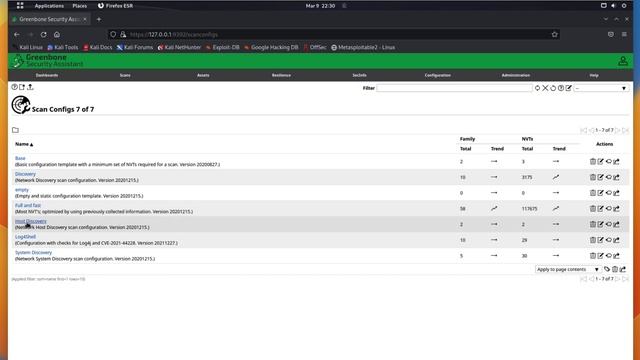The width and height of the screenshot is (640, 360).
Task: Open the filter help question icon
Action: pos(561,88)
